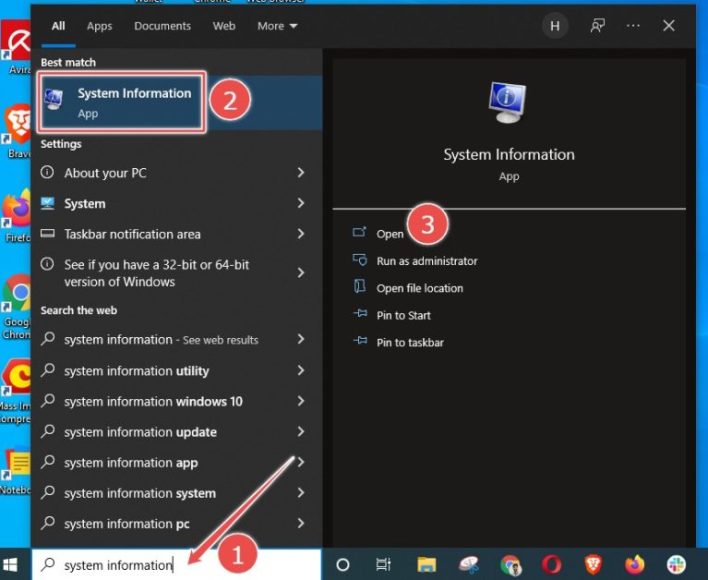Expand the About your PC chevron
Image resolution: width=708 pixels, height=580 pixels.
coord(301,172)
